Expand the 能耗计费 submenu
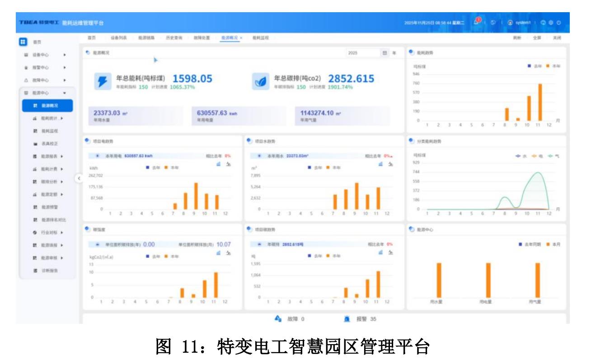Viewport: 591px width, 364px height. 61,169
